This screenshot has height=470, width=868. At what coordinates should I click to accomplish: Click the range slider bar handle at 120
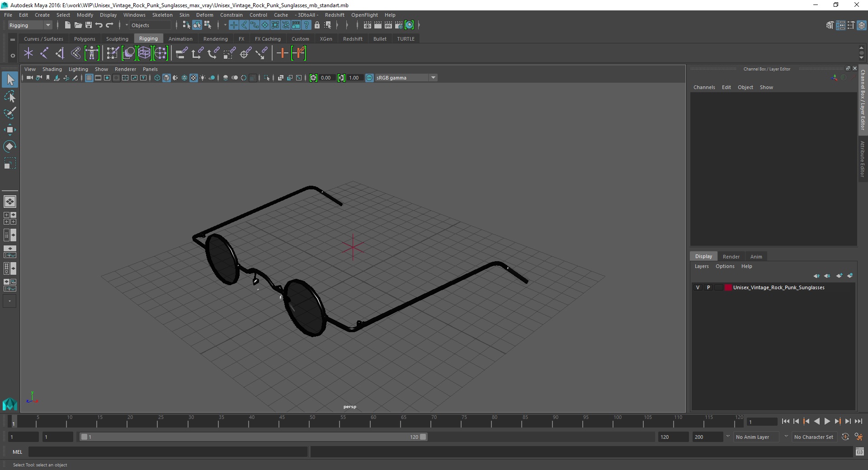[x=423, y=437]
